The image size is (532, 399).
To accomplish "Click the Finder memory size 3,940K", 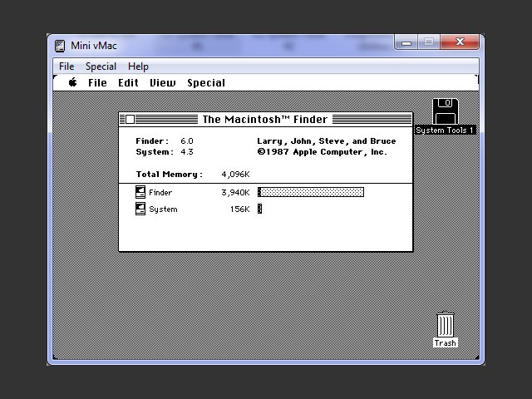I will click(x=235, y=193).
